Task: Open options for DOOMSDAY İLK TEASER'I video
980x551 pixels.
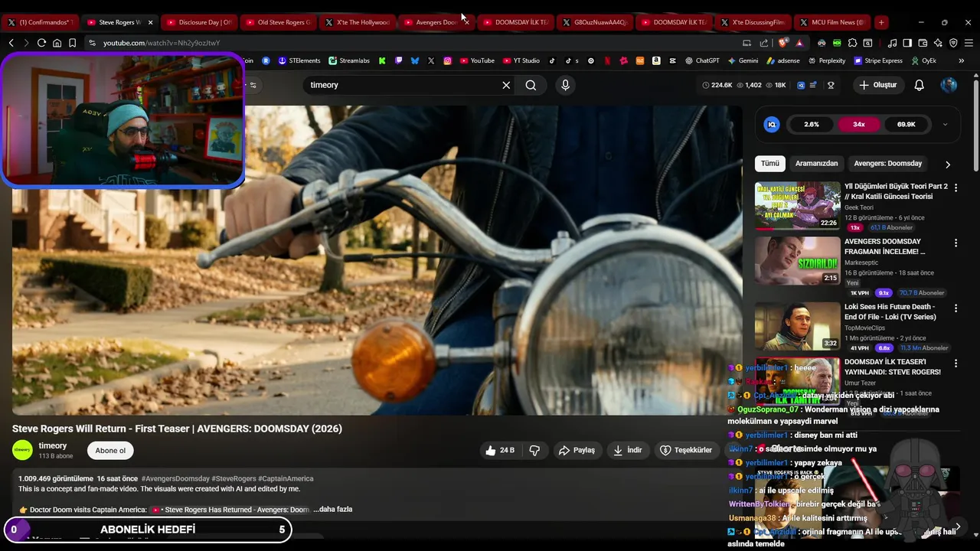Action: [x=955, y=364]
